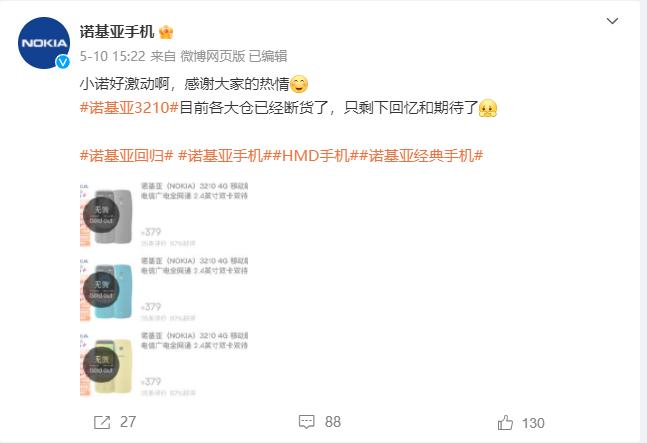Viewport: 647px width, 443px height.
Task: Open the #诺基亚经典手机# hashtag topic
Action: [421, 156]
